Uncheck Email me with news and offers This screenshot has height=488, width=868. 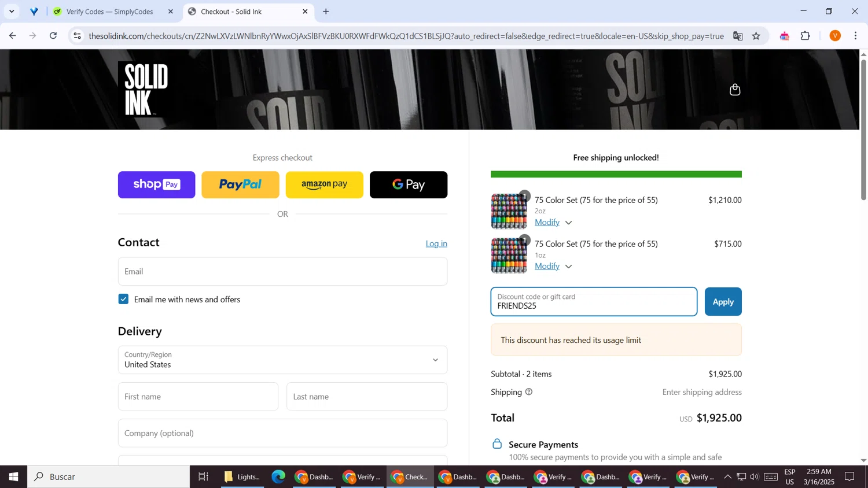click(123, 299)
